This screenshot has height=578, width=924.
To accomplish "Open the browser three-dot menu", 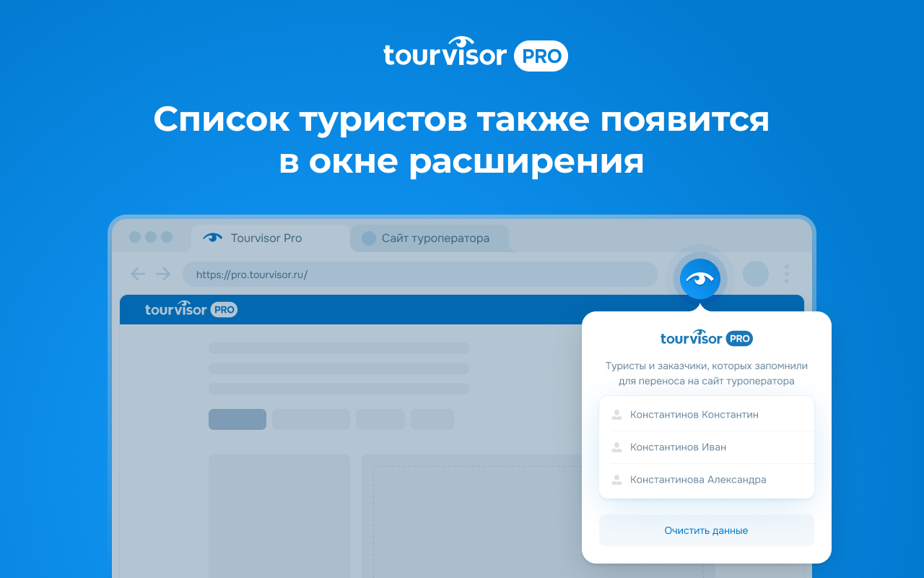I will [x=787, y=274].
